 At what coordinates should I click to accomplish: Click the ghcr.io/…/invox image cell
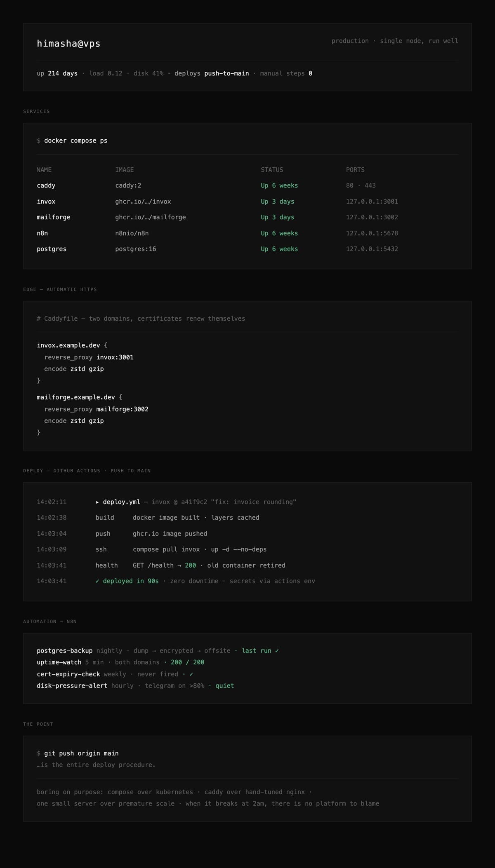(x=143, y=202)
